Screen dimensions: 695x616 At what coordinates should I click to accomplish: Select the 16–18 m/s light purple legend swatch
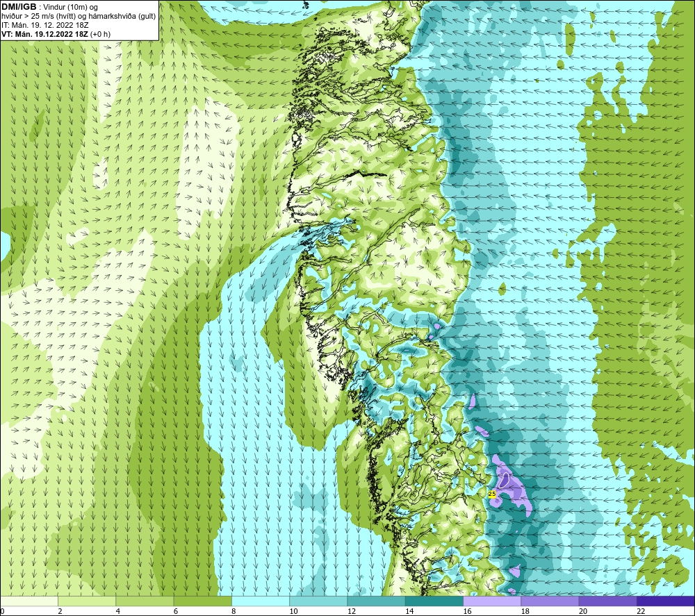tap(492, 601)
